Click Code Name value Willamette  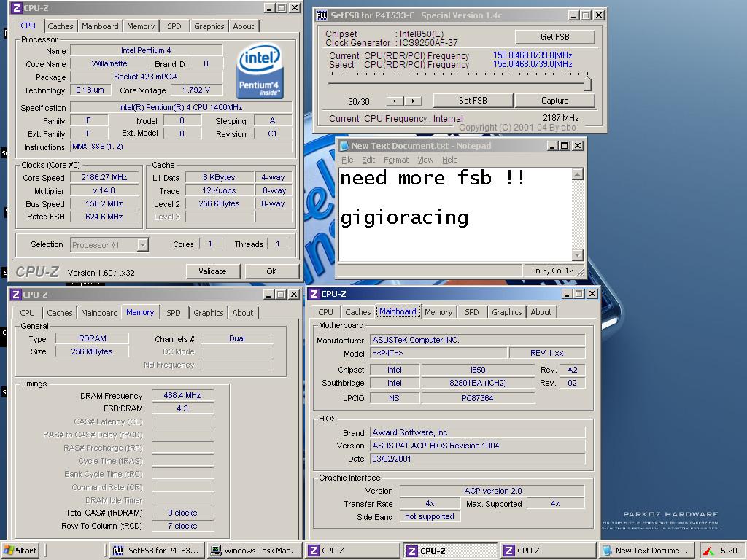[x=109, y=64]
